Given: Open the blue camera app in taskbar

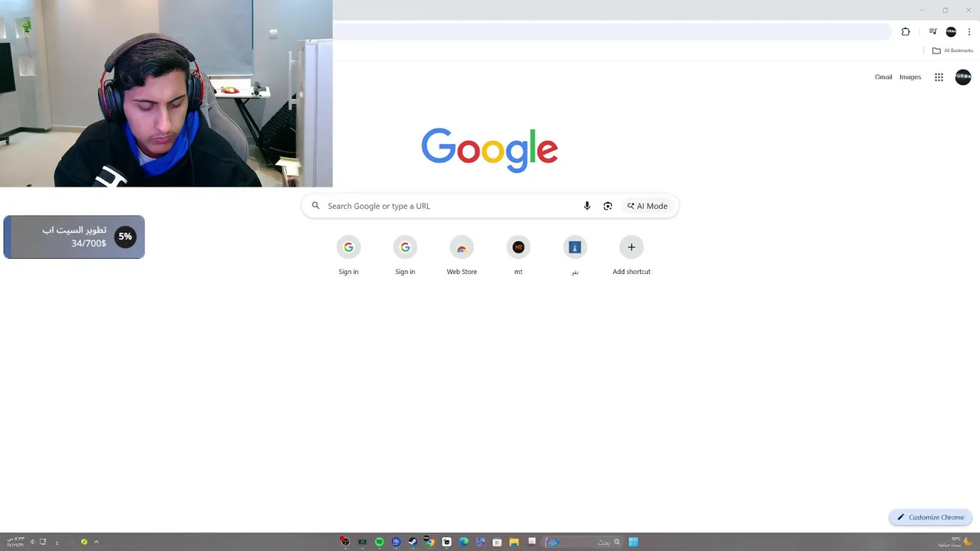Looking at the screenshot, I should [396, 542].
